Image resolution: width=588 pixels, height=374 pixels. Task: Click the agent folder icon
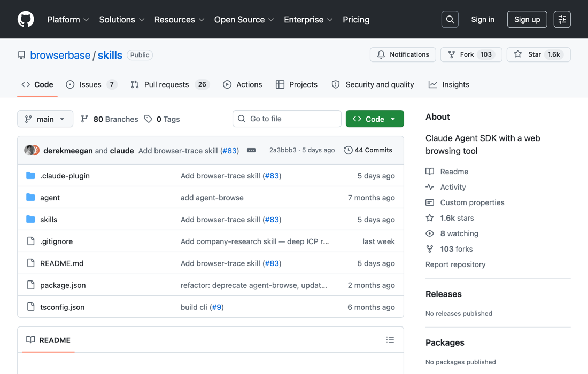click(31, 198)
